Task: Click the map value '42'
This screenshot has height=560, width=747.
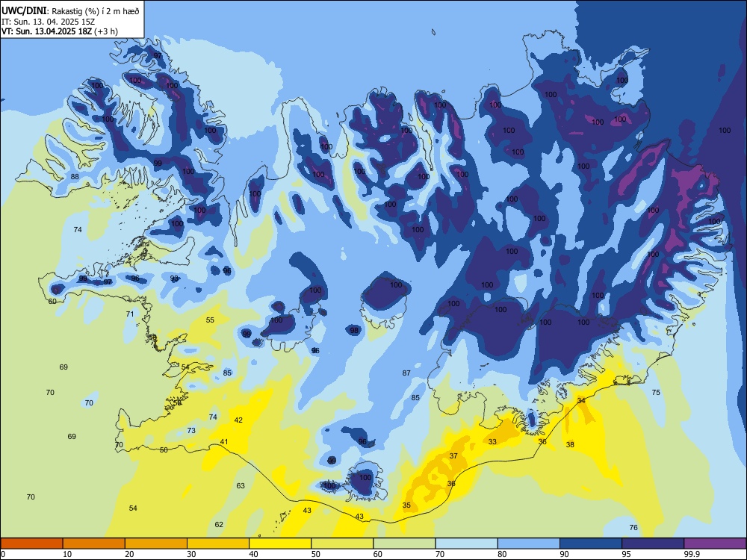Action: coord(238,420)
